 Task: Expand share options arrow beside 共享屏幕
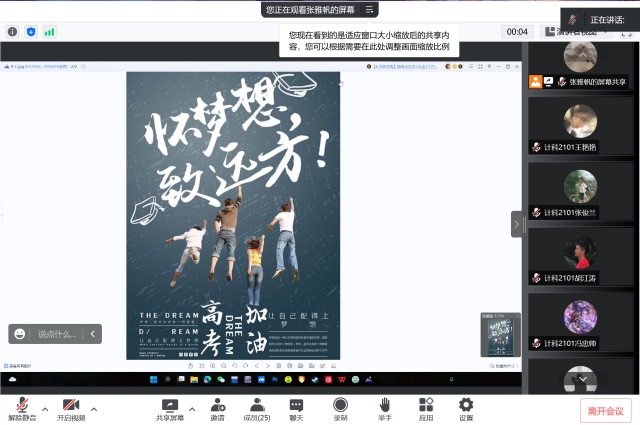pos(192,409)
